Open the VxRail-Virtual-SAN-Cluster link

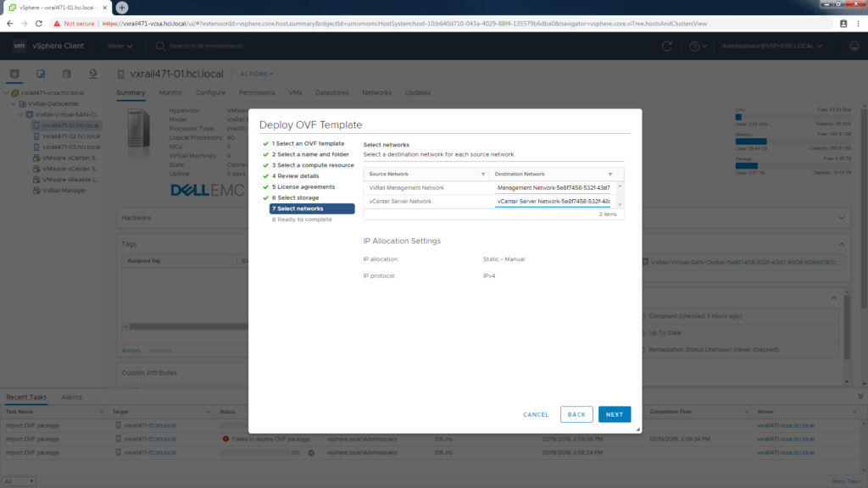[x=744, y=263]
